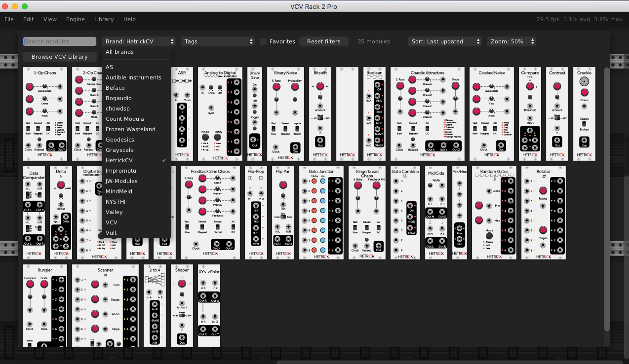629x364 pixels.
Task: Add the Contrast module
Action: click(x=557, y=114)
